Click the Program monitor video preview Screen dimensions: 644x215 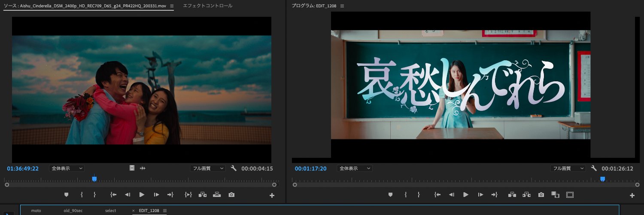[x=461, y=85]
